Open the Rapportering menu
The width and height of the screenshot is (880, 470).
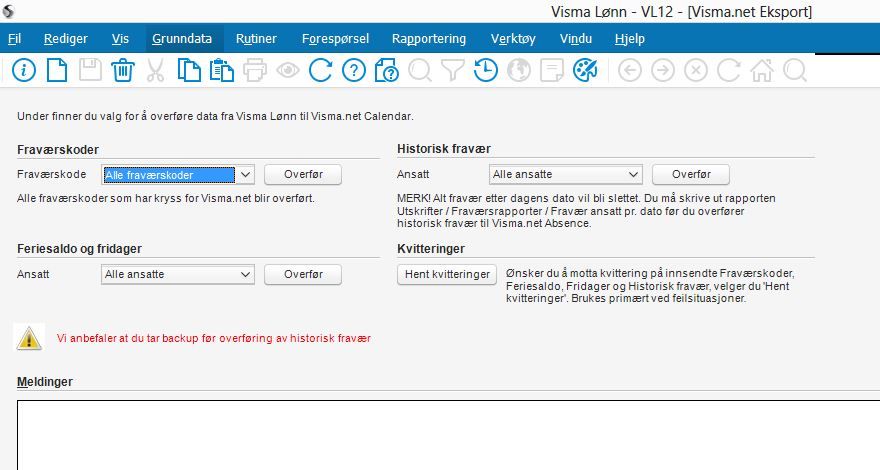[429, 39]
